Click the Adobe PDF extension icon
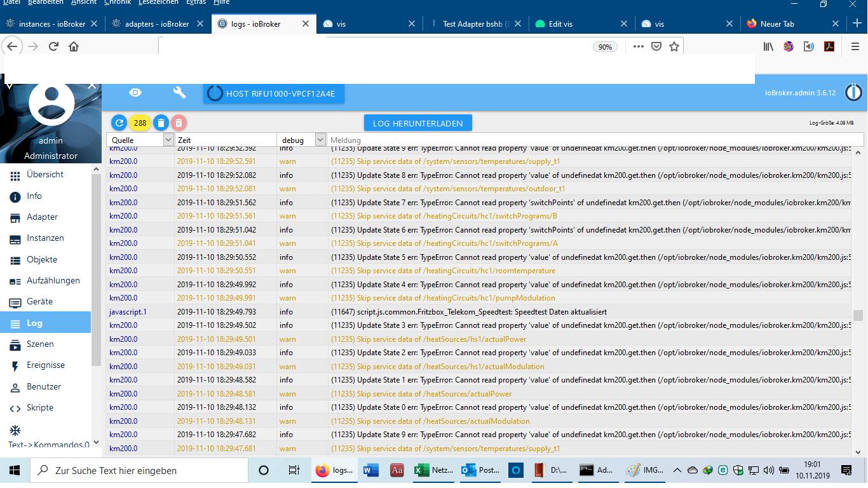The image size is (868, 488). tap(829, 46)
